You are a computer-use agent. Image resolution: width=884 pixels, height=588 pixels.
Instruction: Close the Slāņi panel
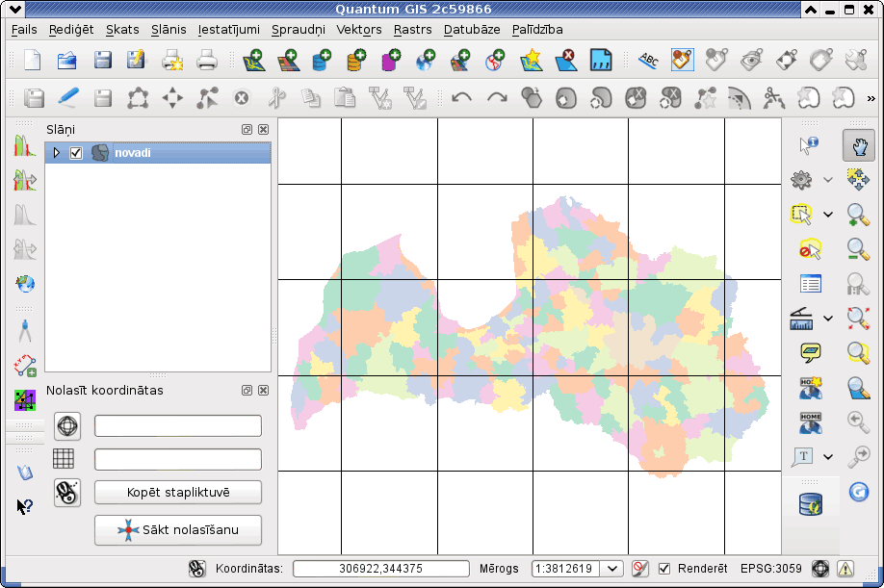[x=263, y=130]
